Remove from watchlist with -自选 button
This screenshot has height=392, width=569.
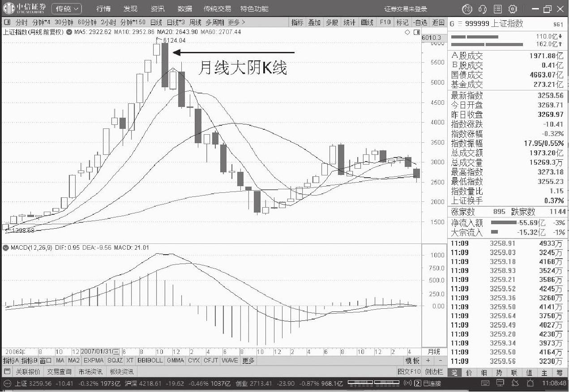420,22
